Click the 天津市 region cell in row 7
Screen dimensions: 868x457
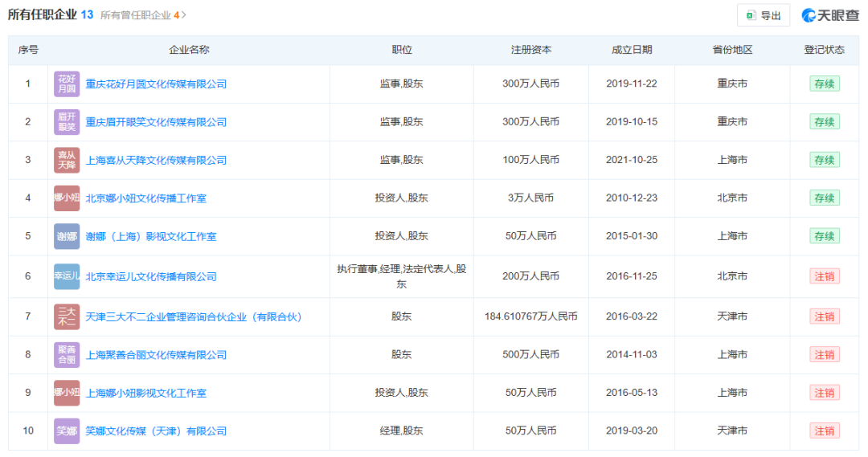pos(732,316)
